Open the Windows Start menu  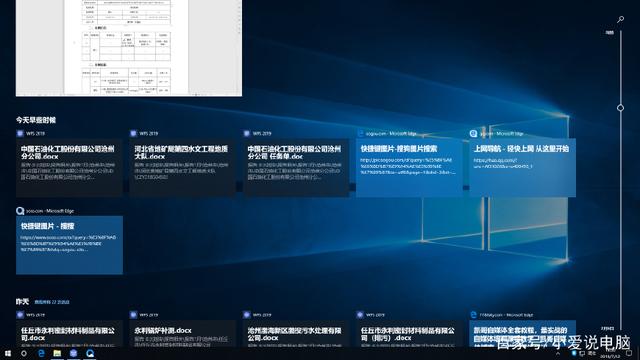[x=7, y=353]
